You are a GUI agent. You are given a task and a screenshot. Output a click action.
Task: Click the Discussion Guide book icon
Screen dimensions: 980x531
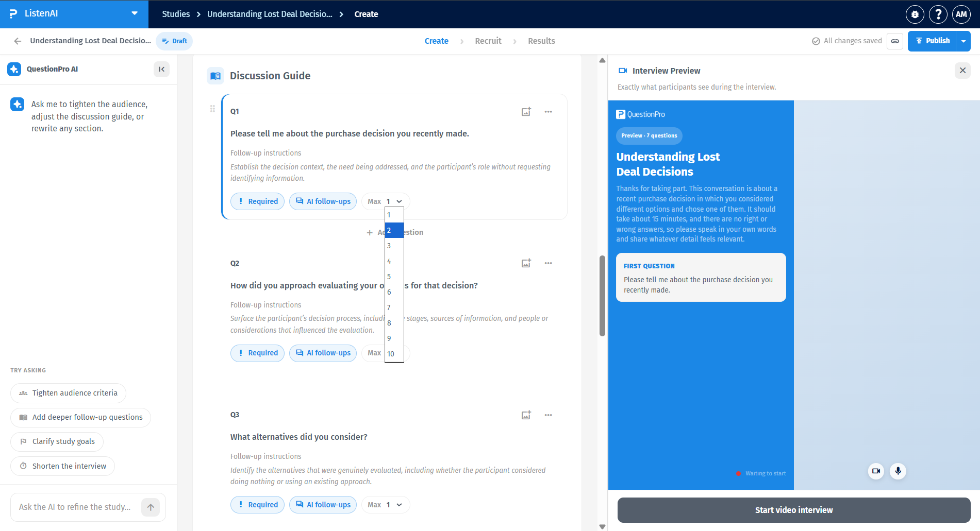point(215,76)
